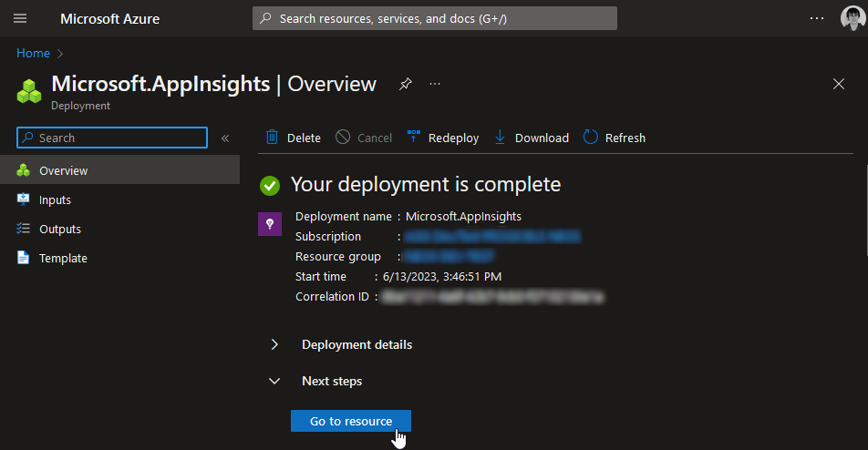Click the Redeploy toolbar icon
The height and width of the screenshot is (450, 868).
[414, 137]
